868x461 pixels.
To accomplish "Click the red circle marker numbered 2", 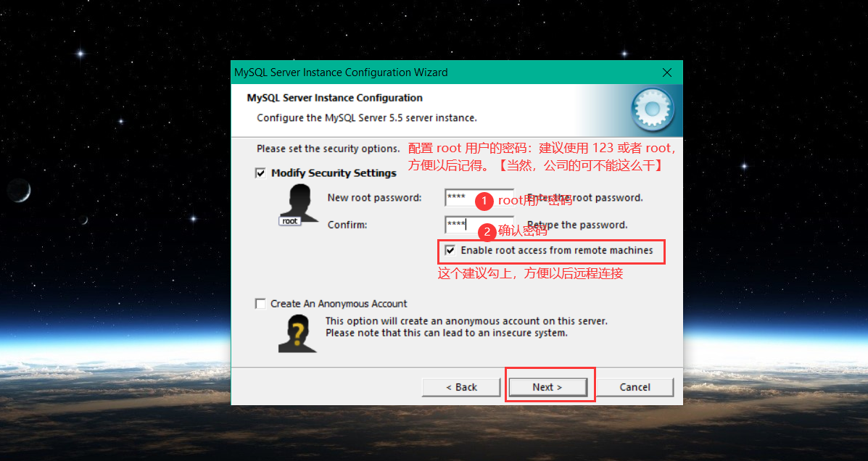I will [x=487, y=232].
